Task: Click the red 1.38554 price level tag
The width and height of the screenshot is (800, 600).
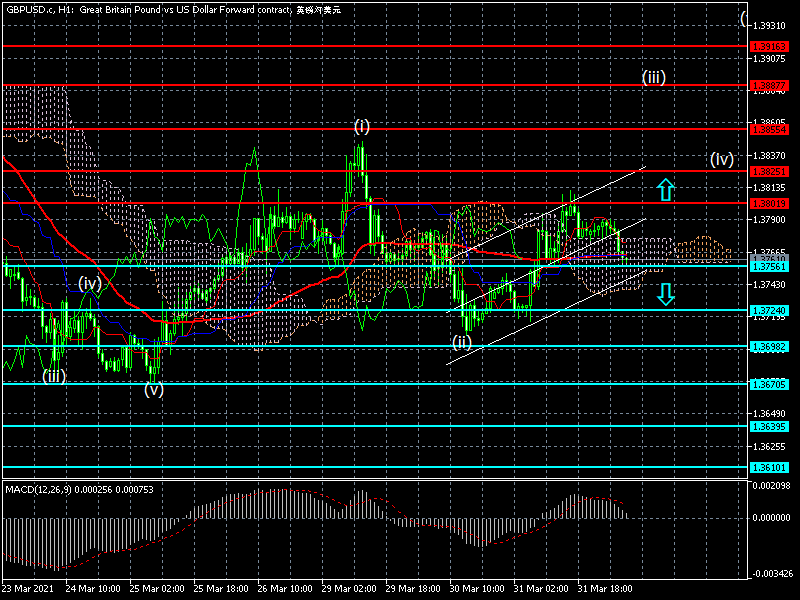Action: pos(770,129)
